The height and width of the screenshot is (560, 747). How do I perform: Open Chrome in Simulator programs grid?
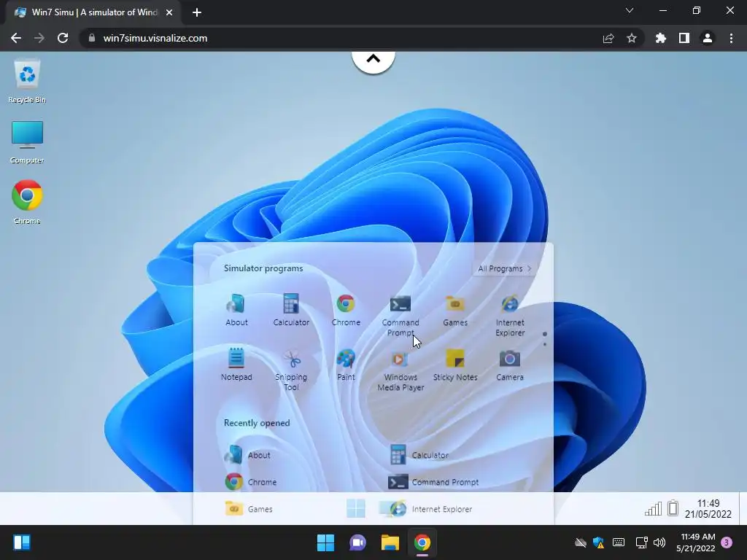346,311
